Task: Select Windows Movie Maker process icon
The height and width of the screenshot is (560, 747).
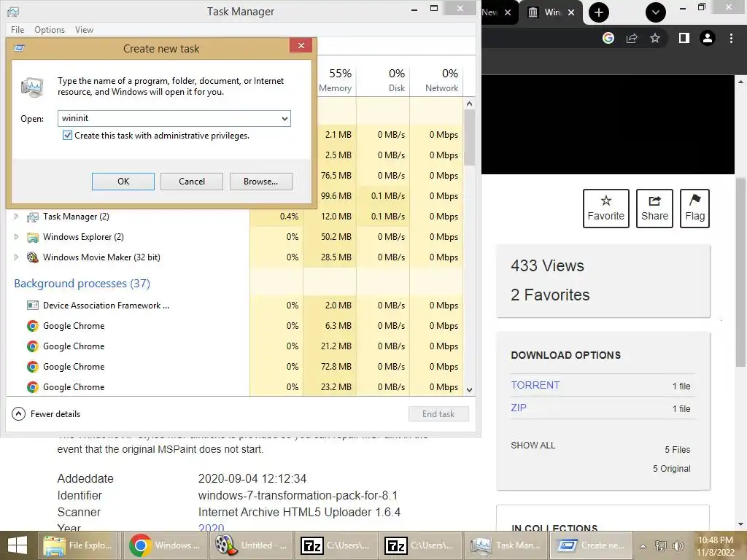Action: tap(32, 257)
